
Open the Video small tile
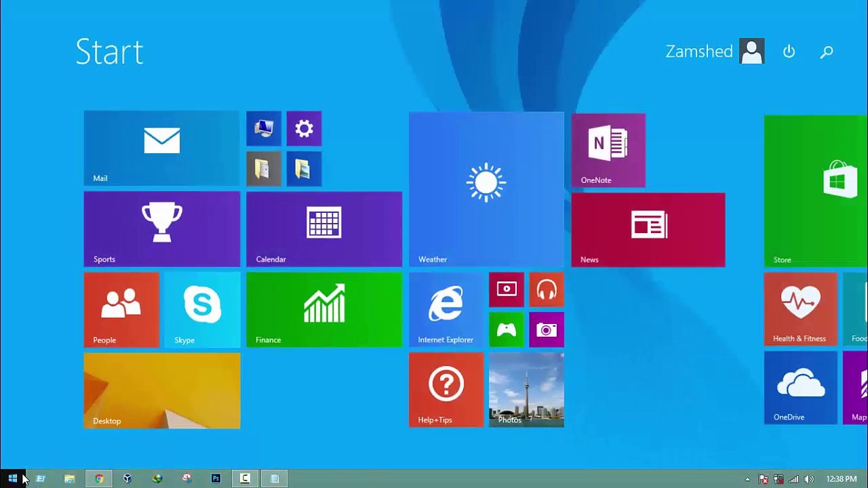(507, 289)
